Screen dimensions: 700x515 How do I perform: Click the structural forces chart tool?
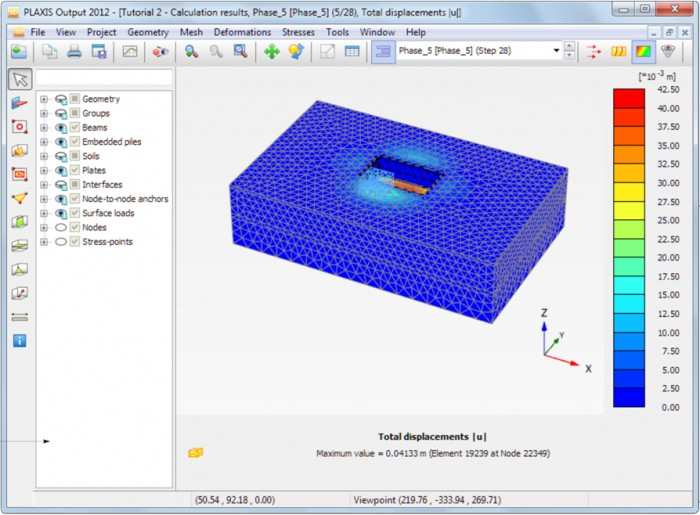coord(19,269)
